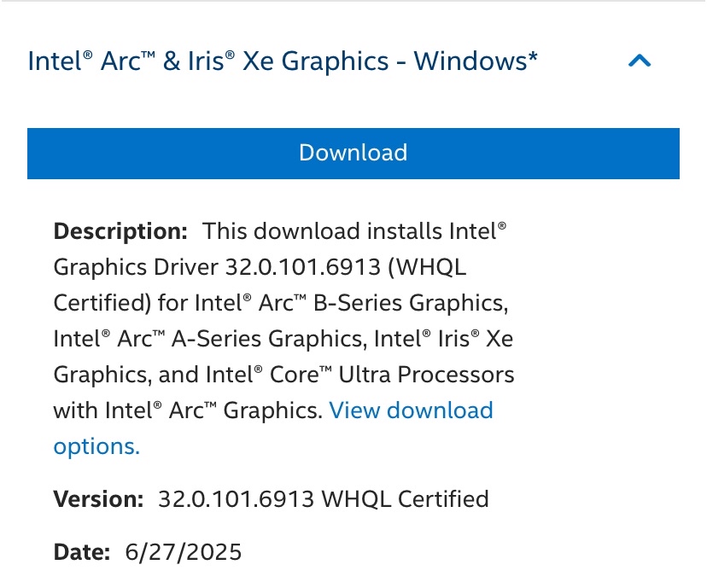The width and height of the screenshot is (707, 588).
Task: Click the blue Download button
Action: point(353,153)
